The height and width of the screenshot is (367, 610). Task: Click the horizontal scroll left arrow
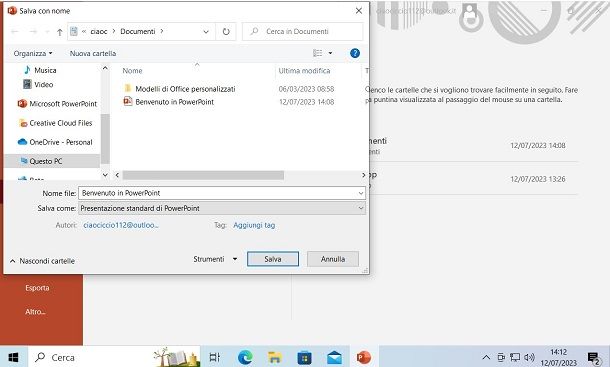[x=117, y=176]
